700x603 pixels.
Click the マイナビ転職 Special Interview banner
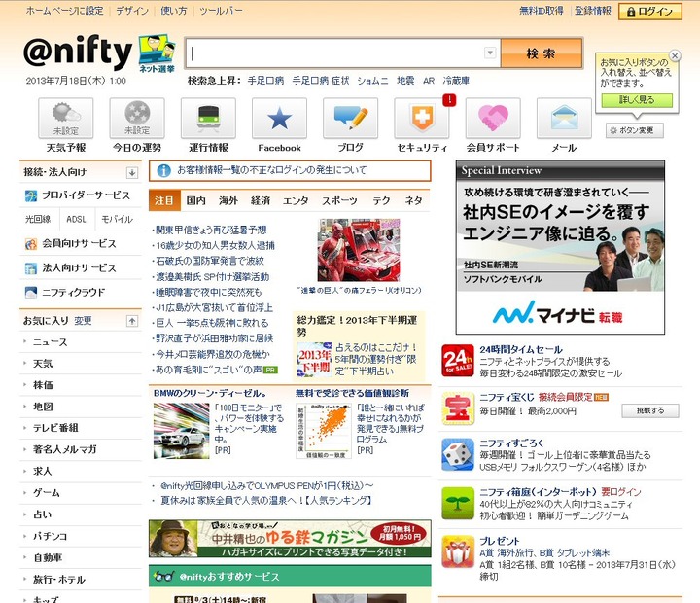(x=560, y=247)
